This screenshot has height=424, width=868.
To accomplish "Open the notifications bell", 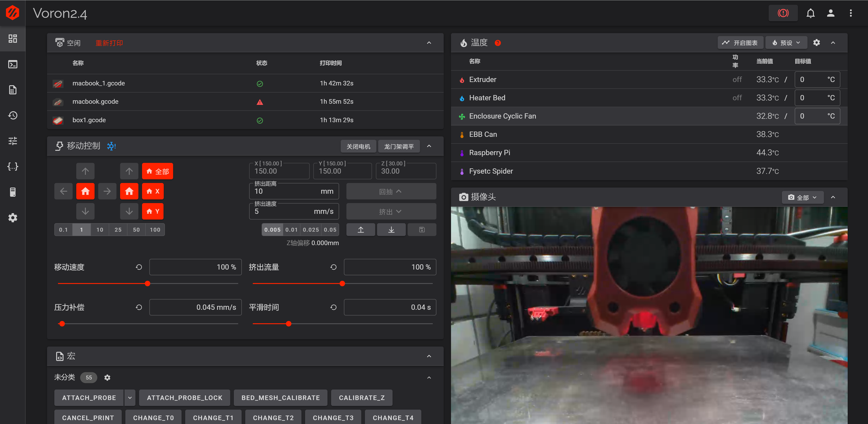I will click(x=810, y=13).
